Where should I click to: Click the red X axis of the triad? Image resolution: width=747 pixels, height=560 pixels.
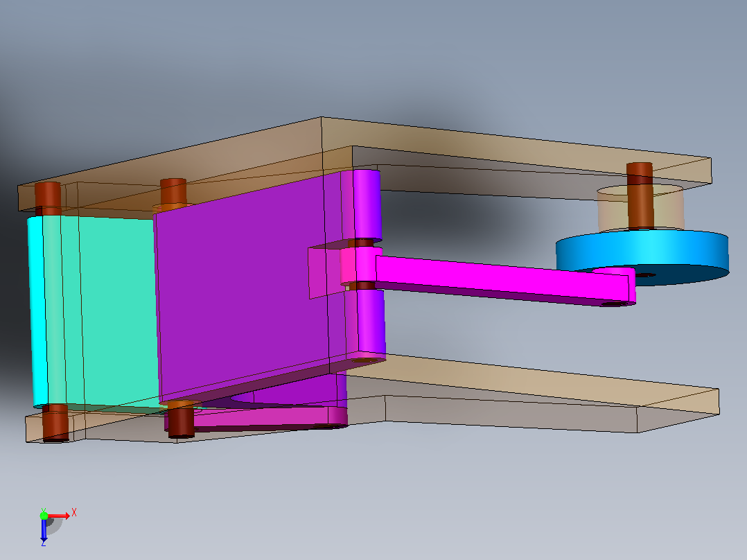tap(60, 515)
